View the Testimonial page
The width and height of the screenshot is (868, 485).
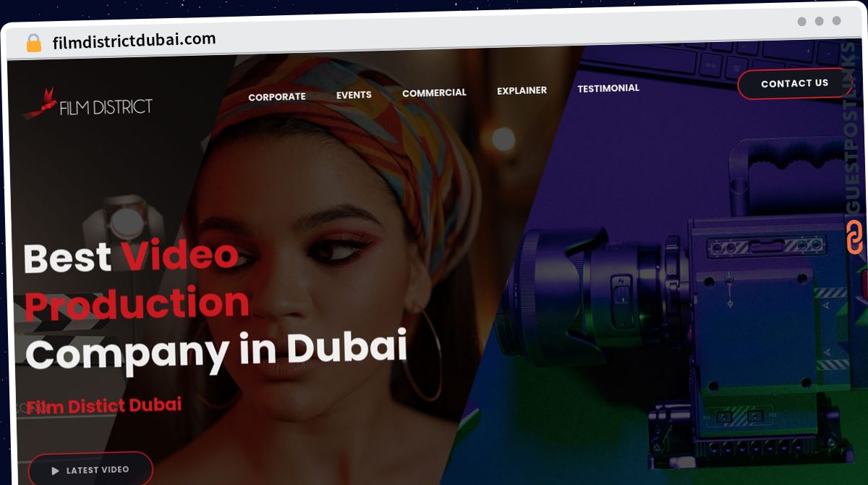[608, 88]
